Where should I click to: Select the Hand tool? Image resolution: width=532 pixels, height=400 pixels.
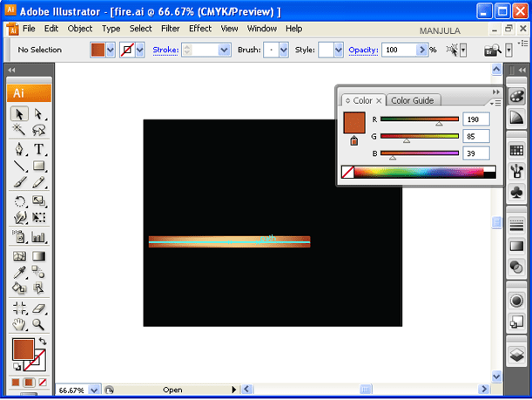[19, 324]
